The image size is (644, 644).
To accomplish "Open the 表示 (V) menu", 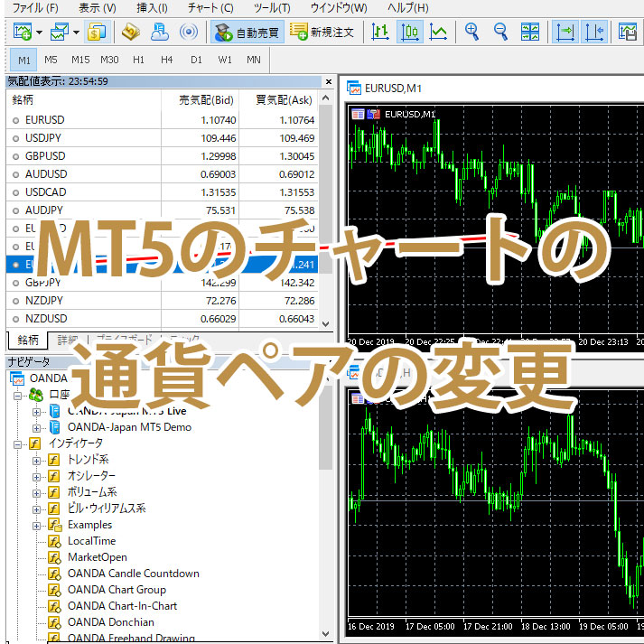I will click(98, 8).
